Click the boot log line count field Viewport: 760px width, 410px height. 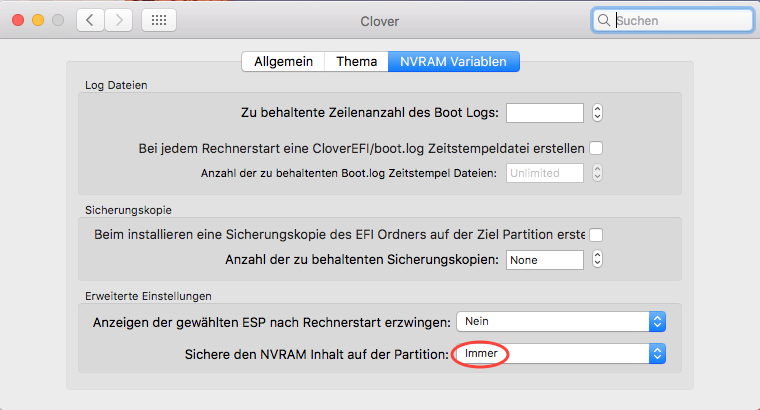point(545,113)
